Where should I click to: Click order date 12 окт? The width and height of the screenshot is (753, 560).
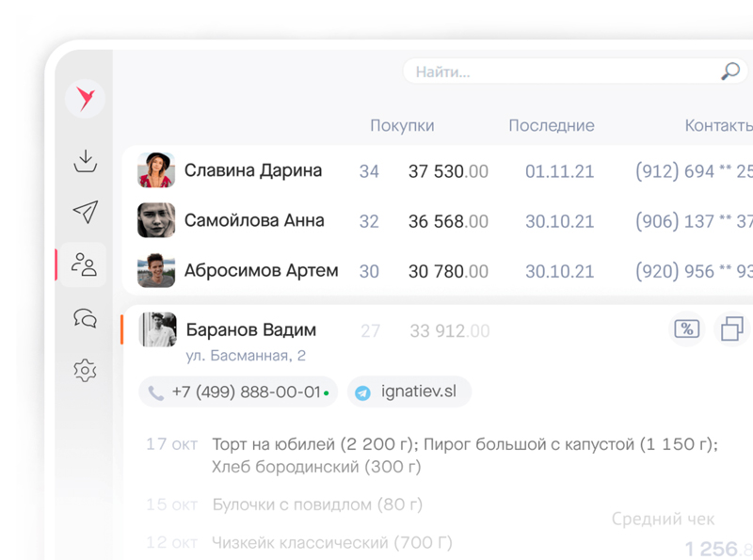tap(171, 543)
